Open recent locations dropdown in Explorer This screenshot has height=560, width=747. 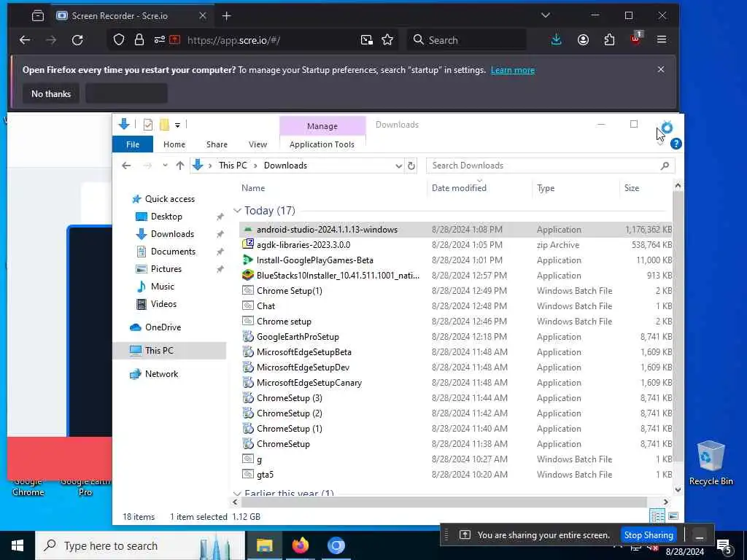pos(165,166)
